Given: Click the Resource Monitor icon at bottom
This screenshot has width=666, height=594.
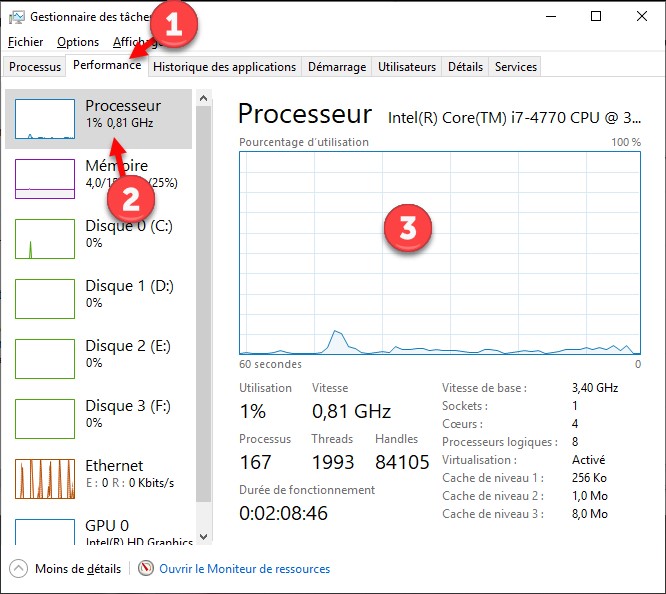Looking at the screenshot, I should coord(146,569).
